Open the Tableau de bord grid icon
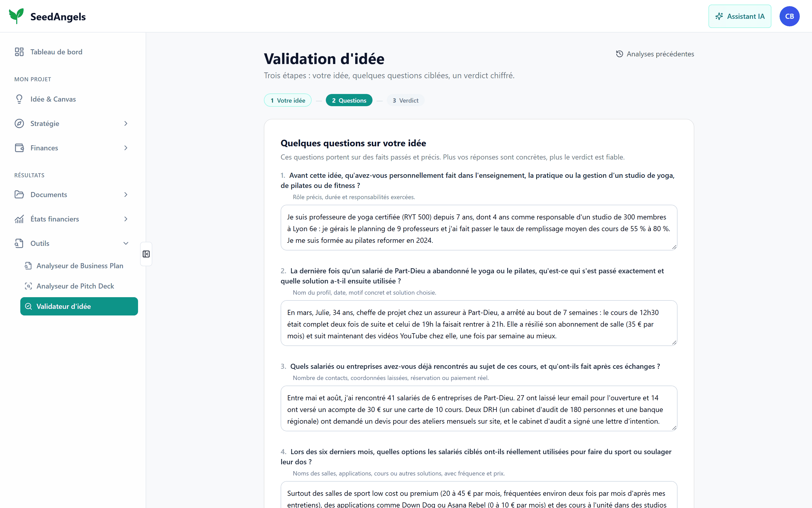 (x=19, y=52)
